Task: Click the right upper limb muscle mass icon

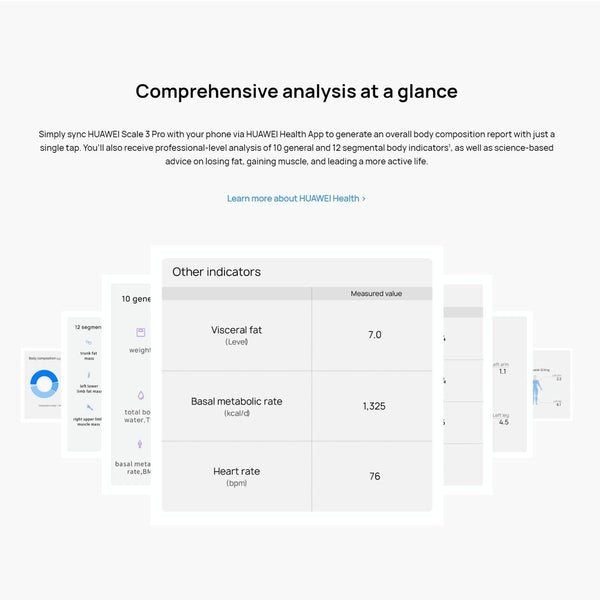Action: tap(88, 407)
